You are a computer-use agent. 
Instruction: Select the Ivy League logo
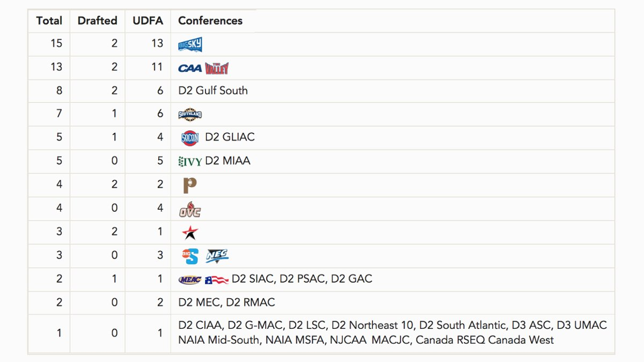point(190,161)
